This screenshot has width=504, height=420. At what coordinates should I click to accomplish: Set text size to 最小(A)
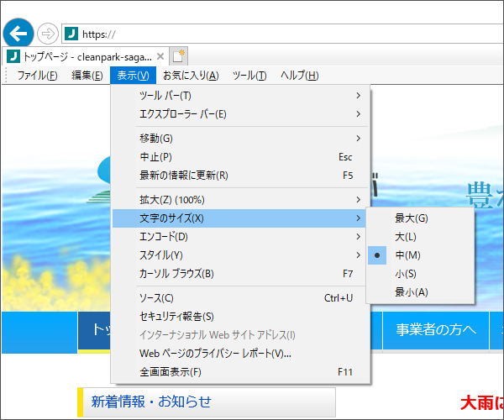pos(421,292)
